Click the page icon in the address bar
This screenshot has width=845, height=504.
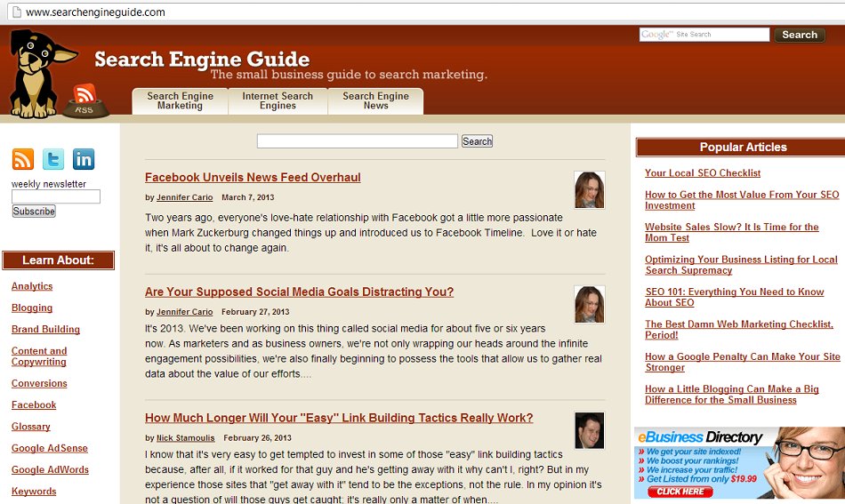tap(17, 12)
